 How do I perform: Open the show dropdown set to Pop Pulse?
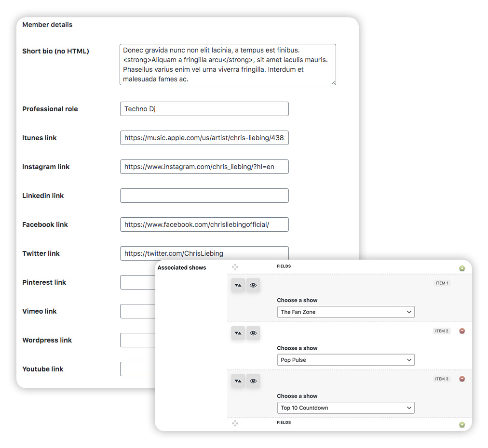(346, 360)
